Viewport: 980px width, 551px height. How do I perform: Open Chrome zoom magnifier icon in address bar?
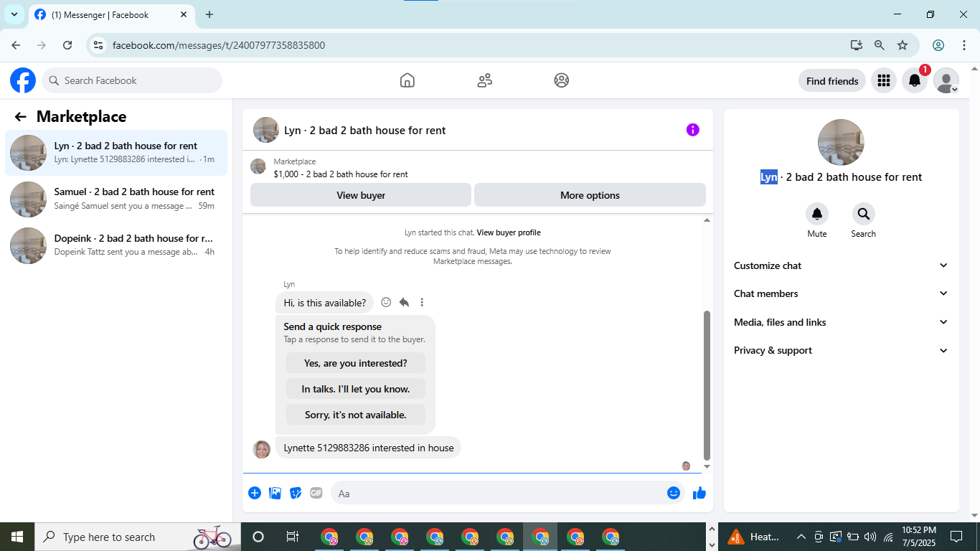880,45
